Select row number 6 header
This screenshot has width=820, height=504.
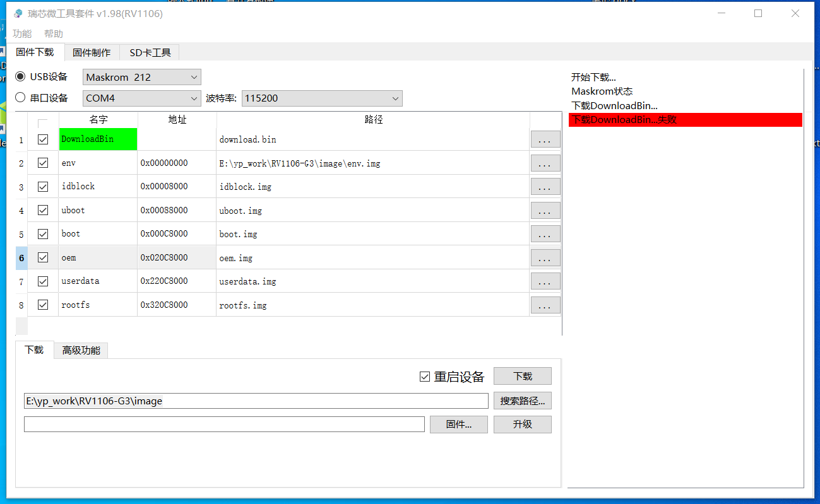coord(21,257)
